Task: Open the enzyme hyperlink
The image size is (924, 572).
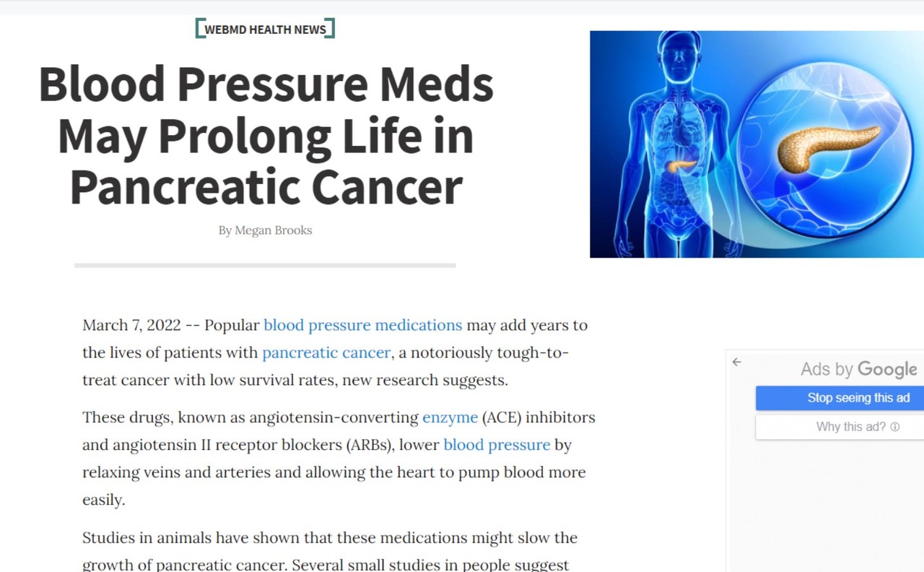Action: (450, 417)
